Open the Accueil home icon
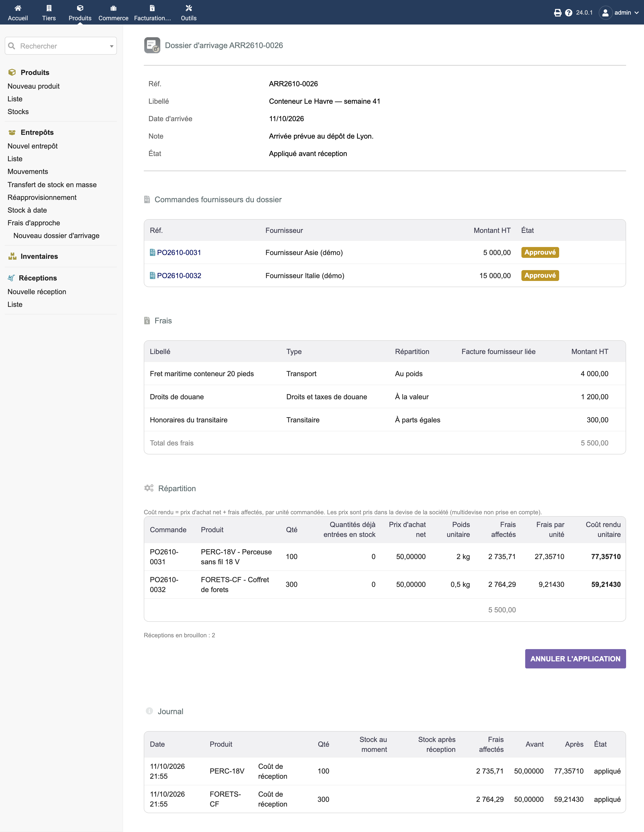 (x=17, y=8)
